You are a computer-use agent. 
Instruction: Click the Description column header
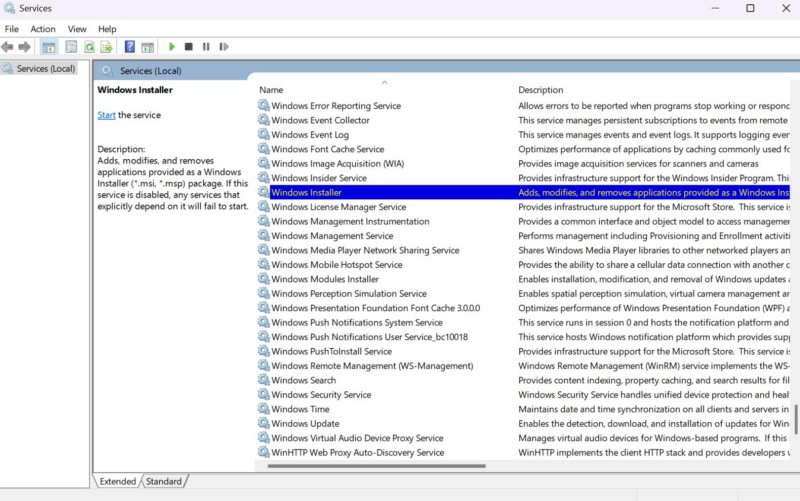(x=541, y=90)
